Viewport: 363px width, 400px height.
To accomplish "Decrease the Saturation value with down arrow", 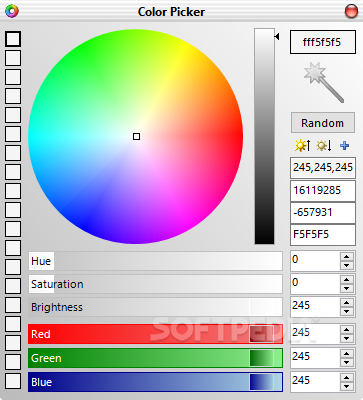I will coord(347,288).
